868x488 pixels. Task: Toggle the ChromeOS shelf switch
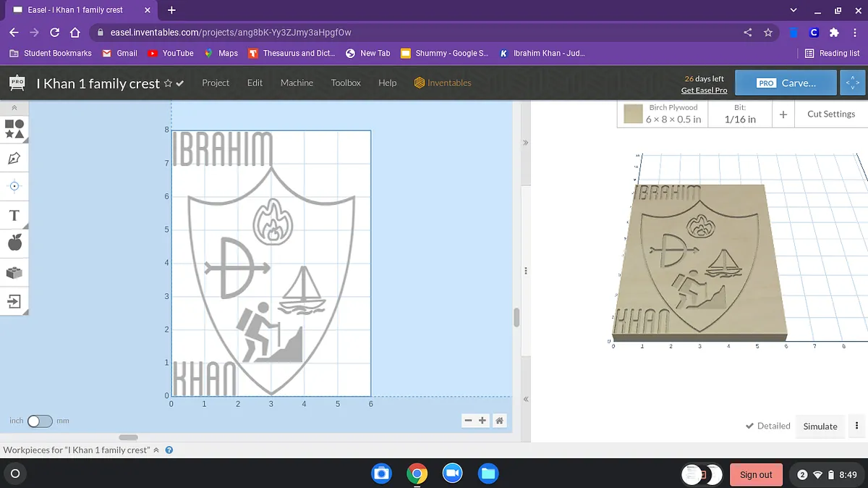pos(702,474)
